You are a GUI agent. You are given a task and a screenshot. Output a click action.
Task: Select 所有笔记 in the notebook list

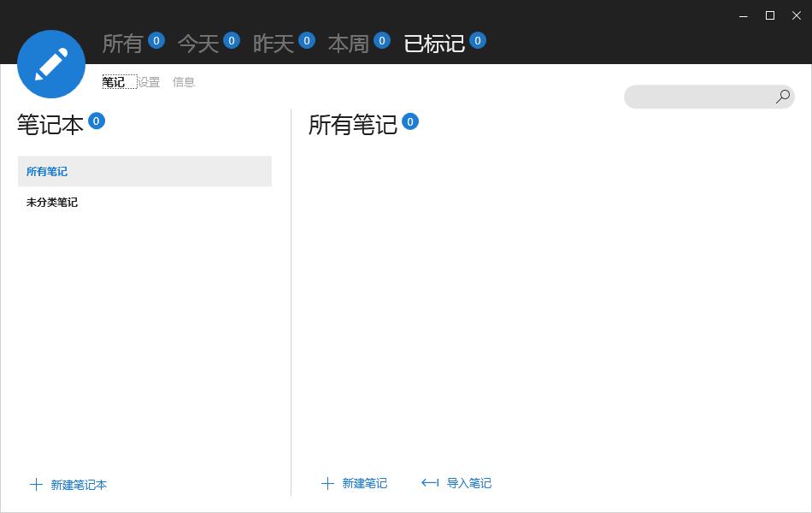pos(144,172)
